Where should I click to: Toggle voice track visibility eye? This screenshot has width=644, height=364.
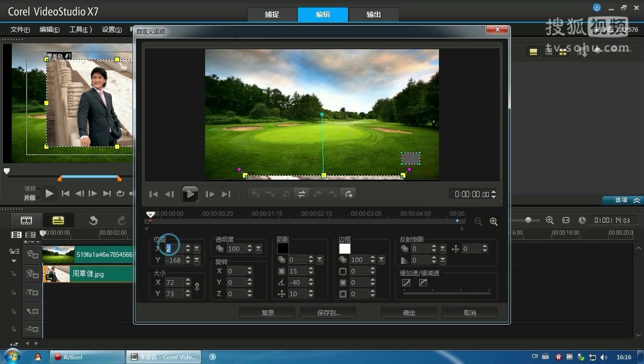click(35, 311)
